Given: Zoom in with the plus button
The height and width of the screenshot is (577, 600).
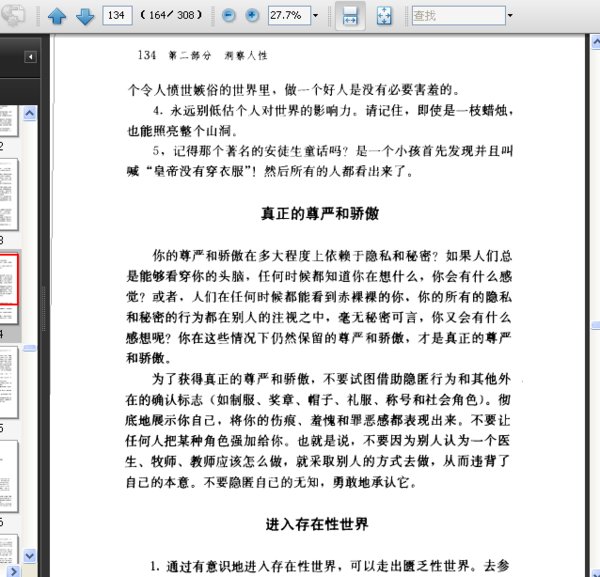Looking at the screenshot, I should [x=252, y=15].
